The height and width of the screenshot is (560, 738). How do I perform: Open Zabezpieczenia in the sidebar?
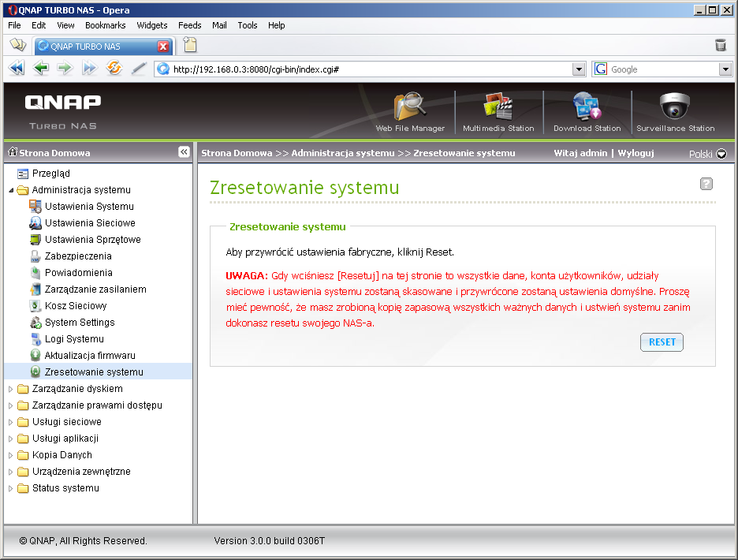(78, 256)
